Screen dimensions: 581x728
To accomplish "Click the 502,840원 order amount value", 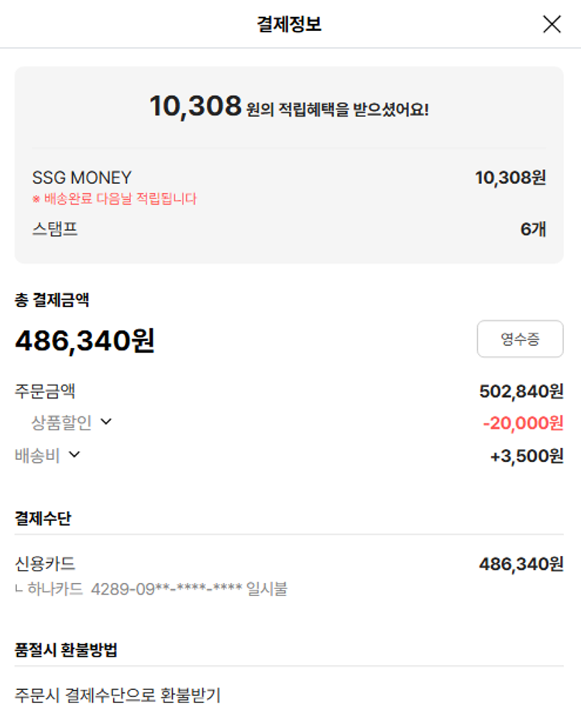I will click(x=521, y=391).
